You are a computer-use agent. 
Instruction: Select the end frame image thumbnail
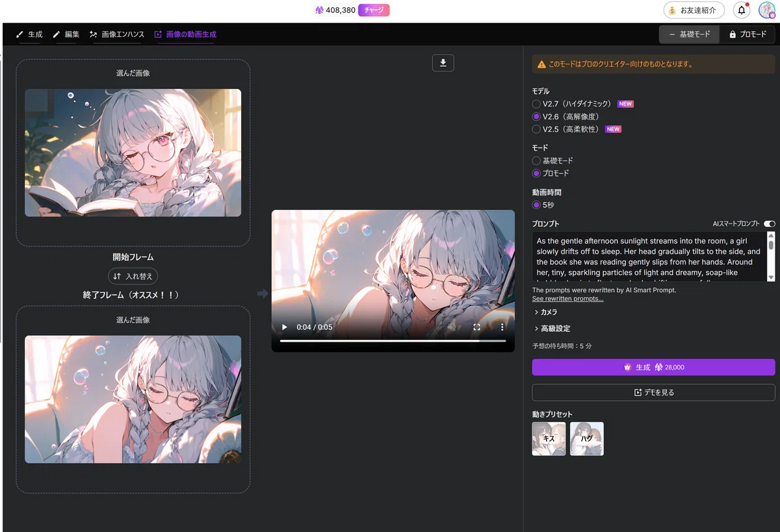(x=133, y=399)
